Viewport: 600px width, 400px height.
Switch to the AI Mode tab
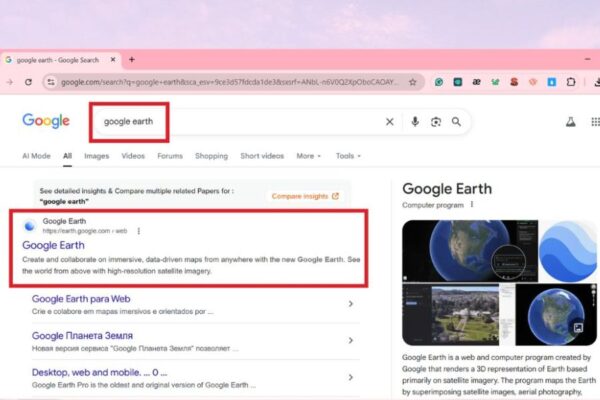[x=36, y=156]
